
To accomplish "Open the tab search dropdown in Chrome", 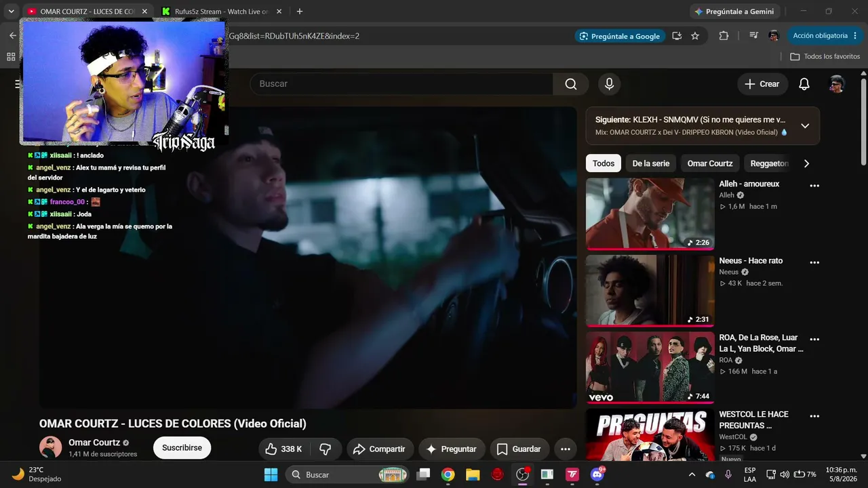I will coord(11,12).
